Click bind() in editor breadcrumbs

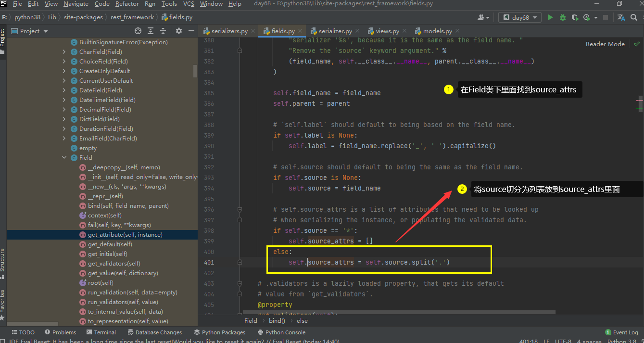277,321
